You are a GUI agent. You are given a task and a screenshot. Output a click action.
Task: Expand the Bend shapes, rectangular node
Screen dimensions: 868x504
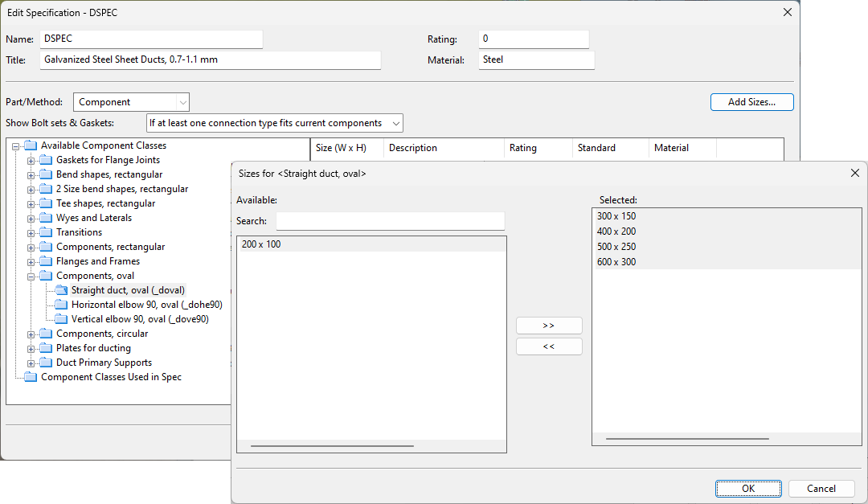(x=31, y=174)
